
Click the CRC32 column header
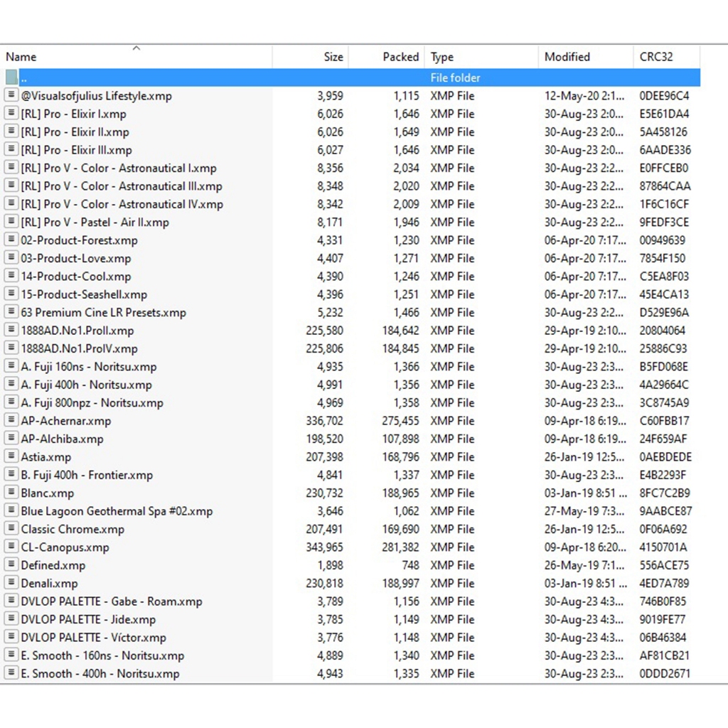point(655,57)
